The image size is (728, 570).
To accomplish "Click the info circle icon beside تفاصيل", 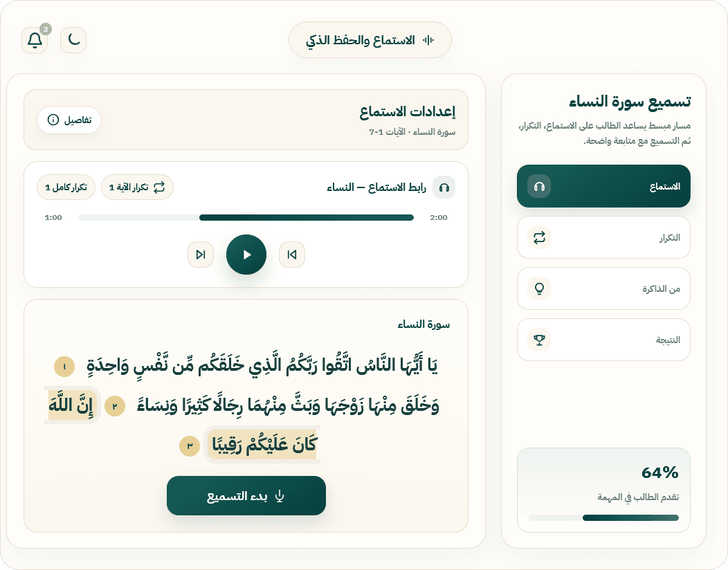I will (x=53, y=120).
